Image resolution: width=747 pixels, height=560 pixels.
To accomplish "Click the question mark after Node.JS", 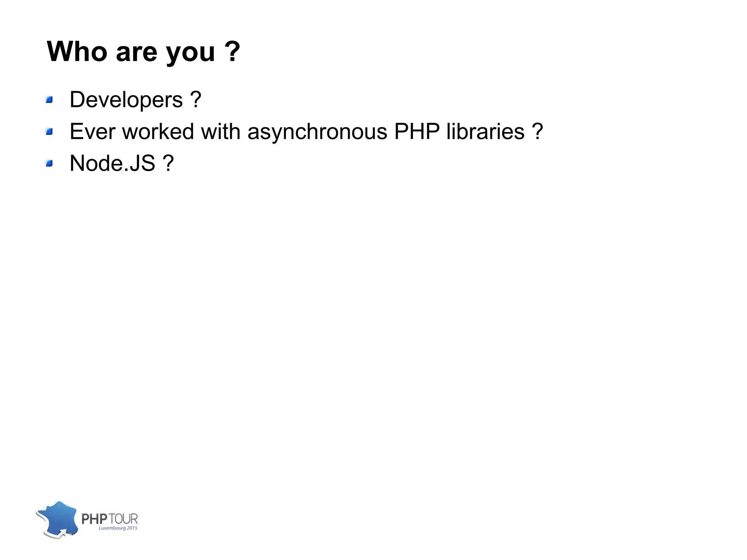I will click(x=168, y=163).
